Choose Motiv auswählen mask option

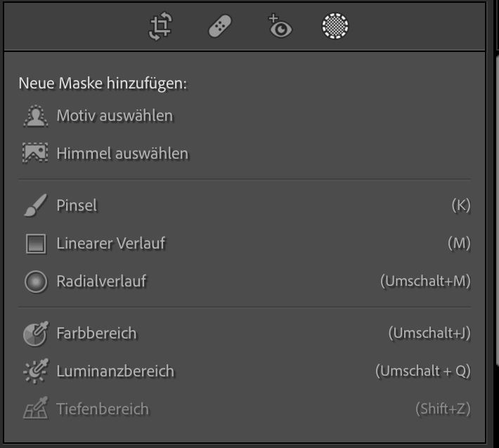(x=245, y=116)
